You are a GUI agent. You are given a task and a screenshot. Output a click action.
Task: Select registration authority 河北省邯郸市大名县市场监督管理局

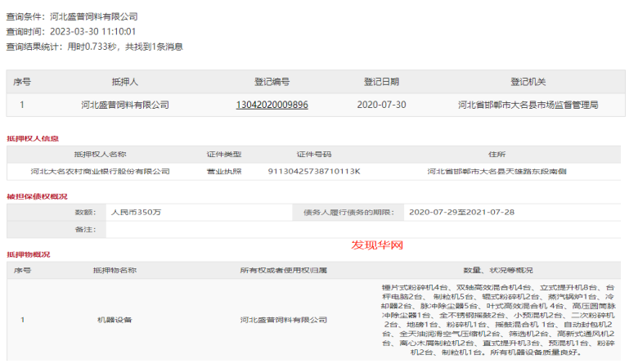click(528, 105)
